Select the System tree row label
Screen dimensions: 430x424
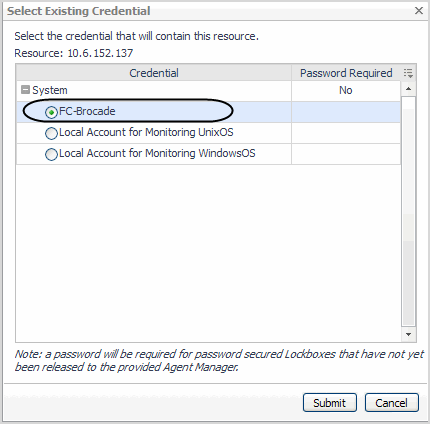coord(50,90)
